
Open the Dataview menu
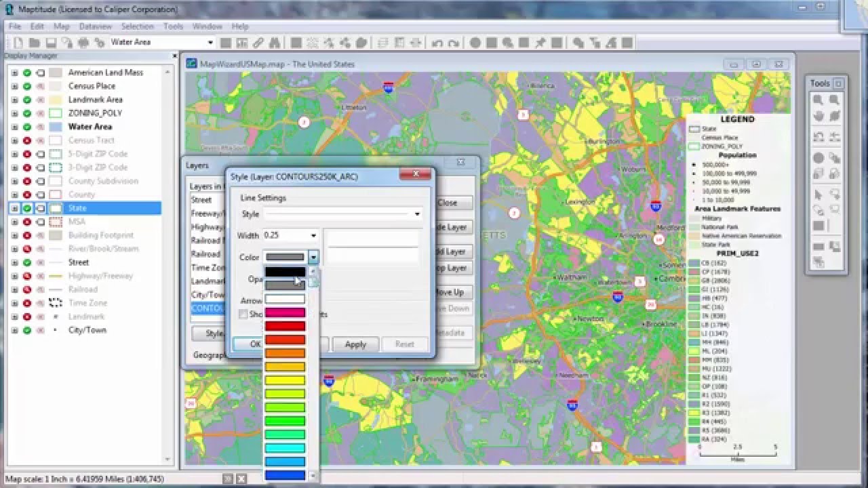coord(96,26)
